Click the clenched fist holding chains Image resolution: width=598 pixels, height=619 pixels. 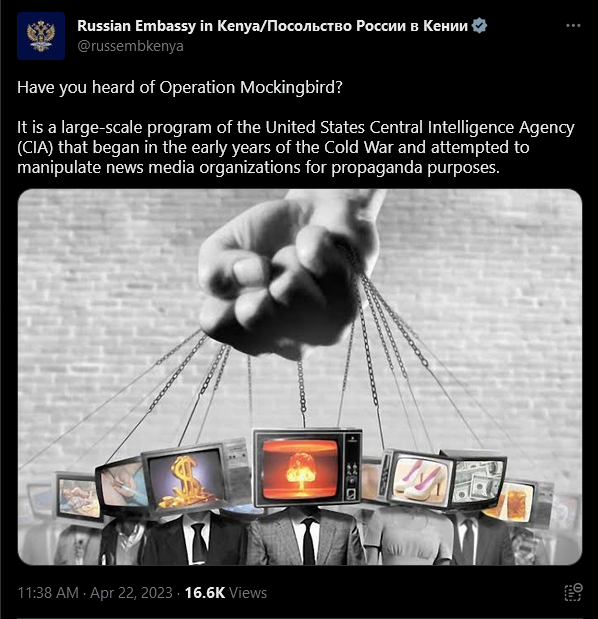coord(282,272)
